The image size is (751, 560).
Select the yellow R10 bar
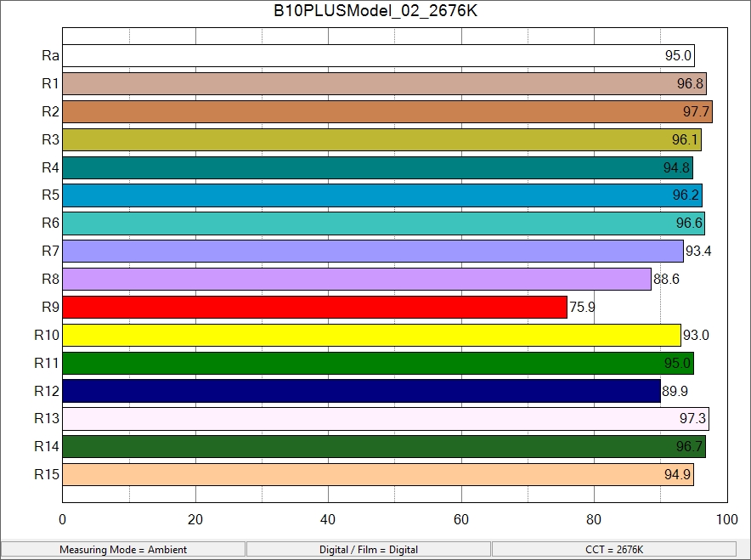pos(371,335)
